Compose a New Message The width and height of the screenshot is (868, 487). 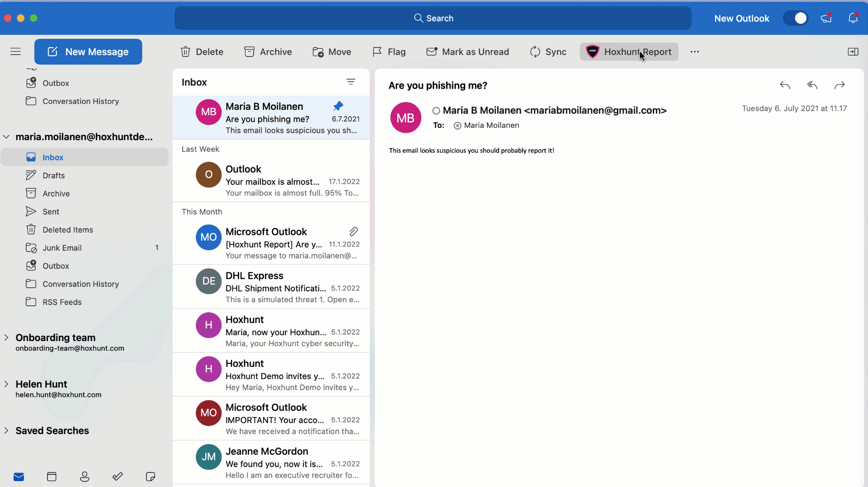click(88, 52)
